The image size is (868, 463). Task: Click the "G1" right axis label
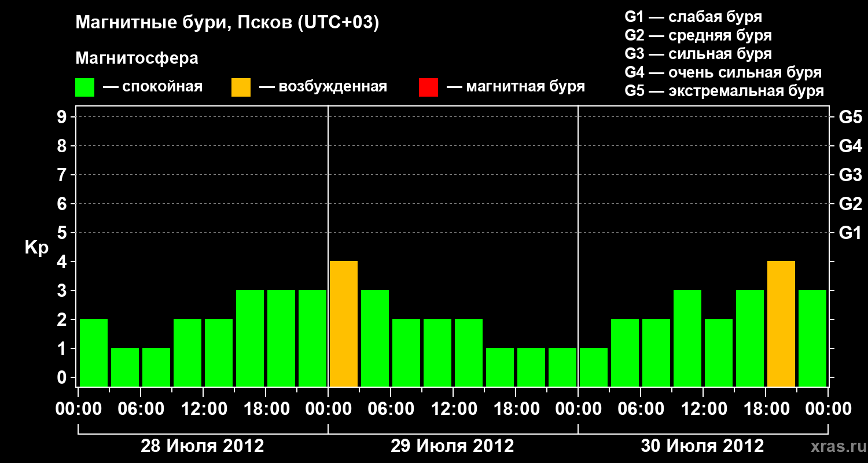pos(851,233)
